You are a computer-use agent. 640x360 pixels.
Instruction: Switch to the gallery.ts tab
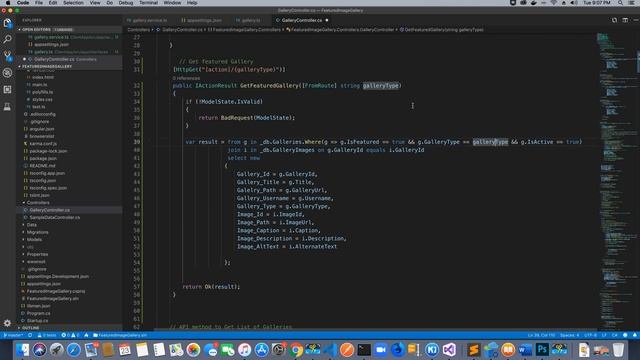[x=251, y=20]
